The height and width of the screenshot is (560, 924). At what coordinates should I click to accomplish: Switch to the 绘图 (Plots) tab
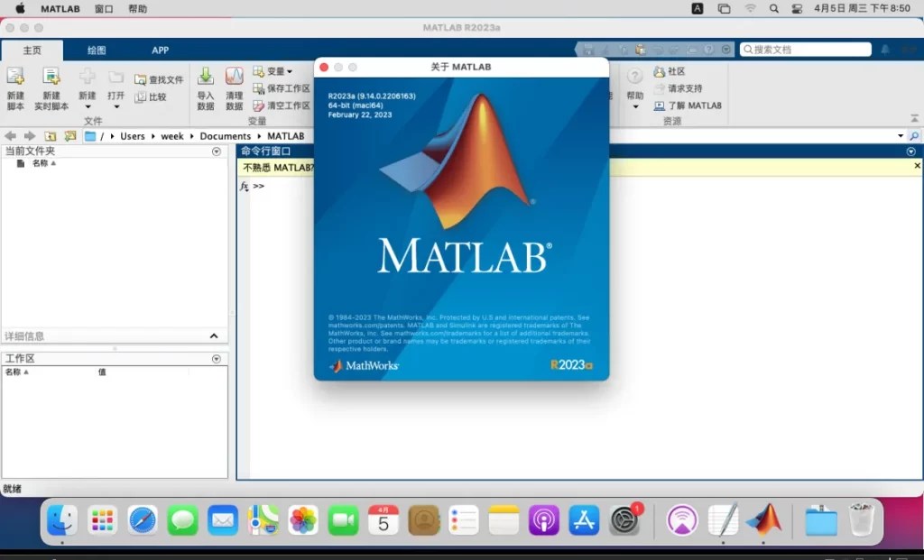(97, 50)
